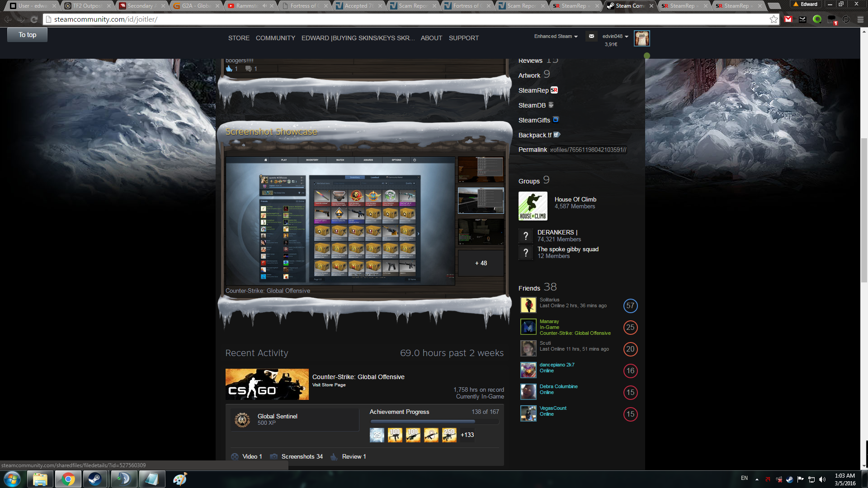Click thumbs-up icon under boogers post
Image resolution: width=868 pixels, height=488 pixels.
pos(229,69)
